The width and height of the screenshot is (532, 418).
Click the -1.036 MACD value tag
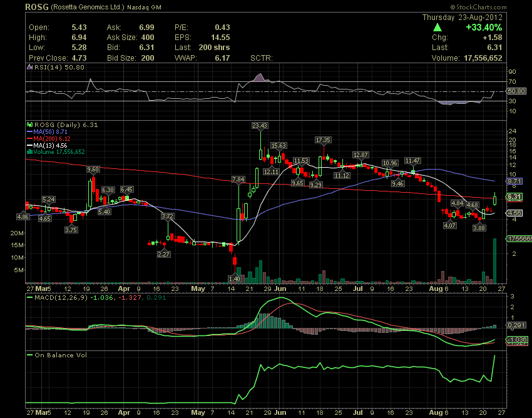[517, 339]
